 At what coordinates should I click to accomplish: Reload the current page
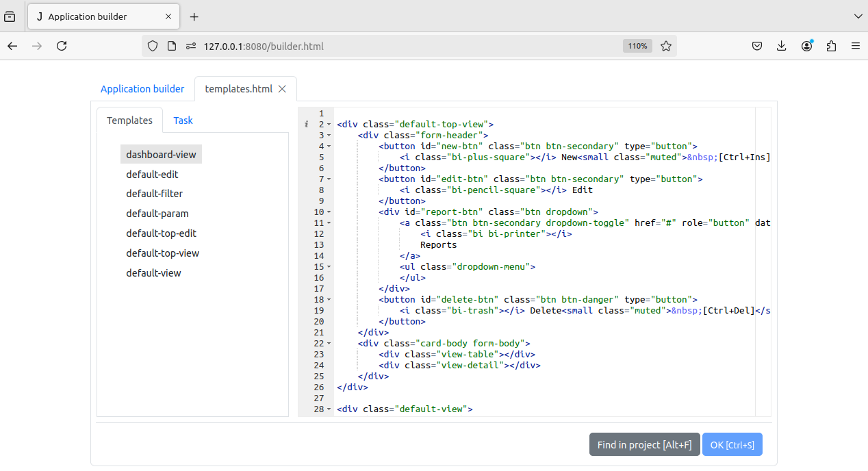click(62, 46)
